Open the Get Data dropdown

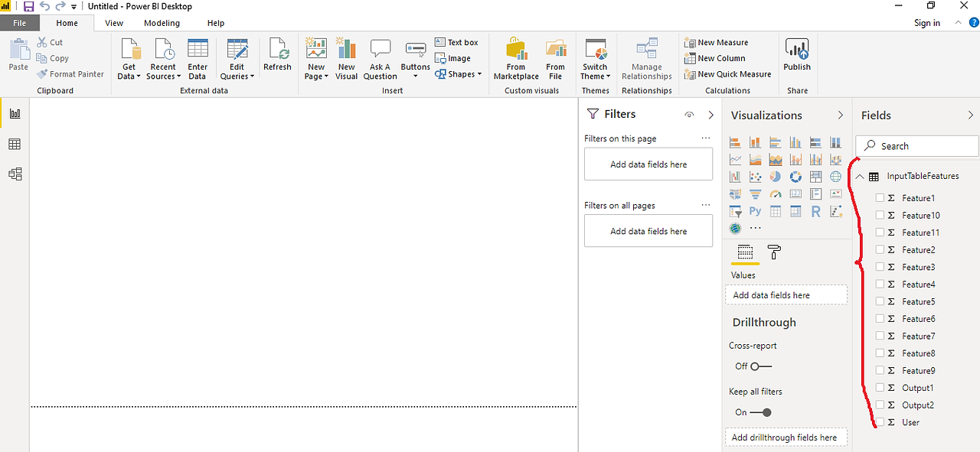click(129, 59)
